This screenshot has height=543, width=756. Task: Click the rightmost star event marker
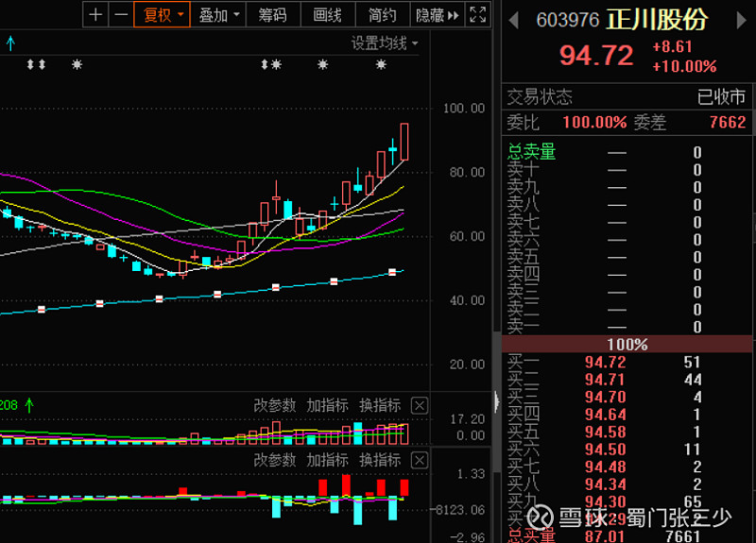coord(382,64)
